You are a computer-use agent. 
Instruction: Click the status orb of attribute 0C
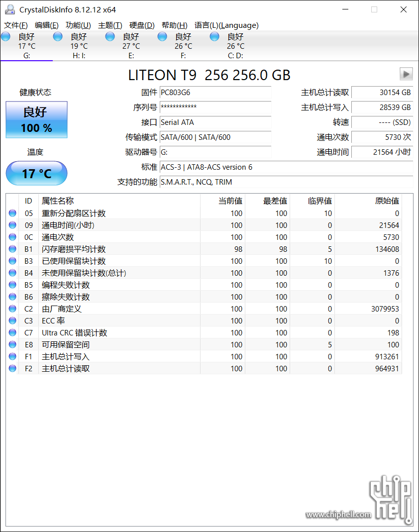(x=12, y=237)
